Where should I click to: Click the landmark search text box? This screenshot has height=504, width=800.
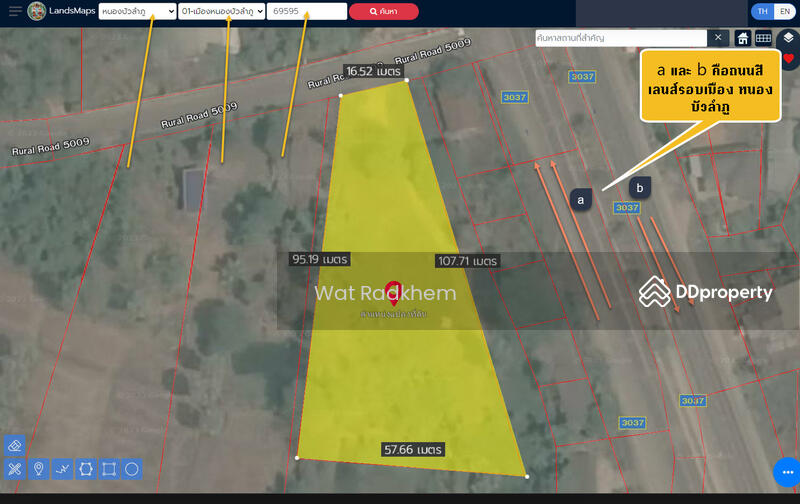click(620, 38)
